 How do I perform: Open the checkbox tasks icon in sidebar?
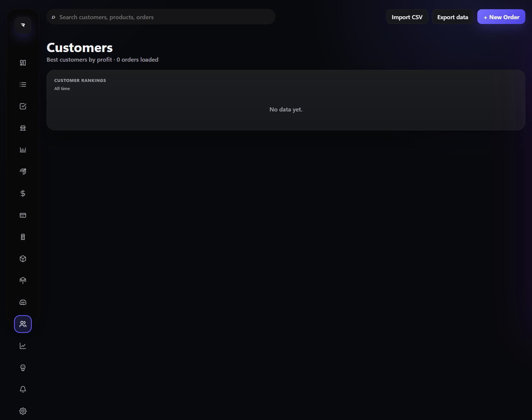[x=23, y=106]
